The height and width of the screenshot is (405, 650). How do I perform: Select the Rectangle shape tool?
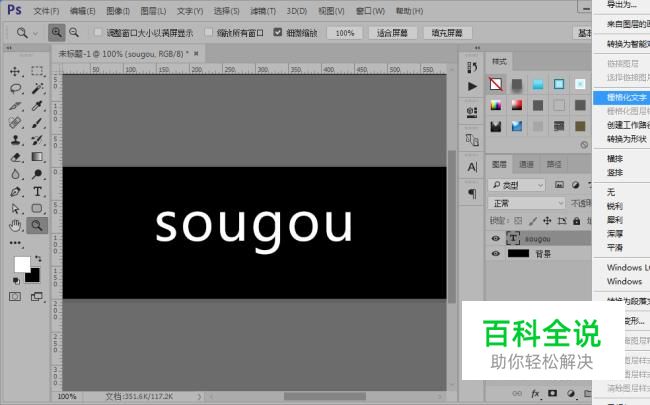pyautogui.click(x=37, y=209)
